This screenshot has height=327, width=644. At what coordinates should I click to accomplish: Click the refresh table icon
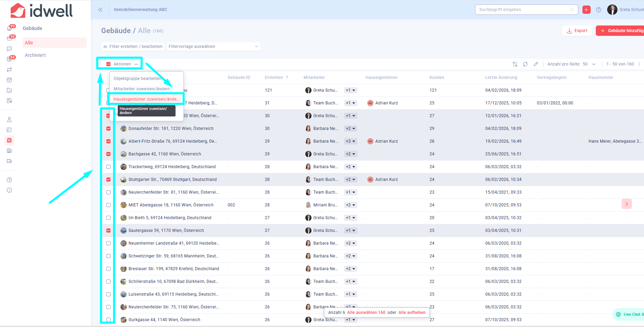pos(525,64)
